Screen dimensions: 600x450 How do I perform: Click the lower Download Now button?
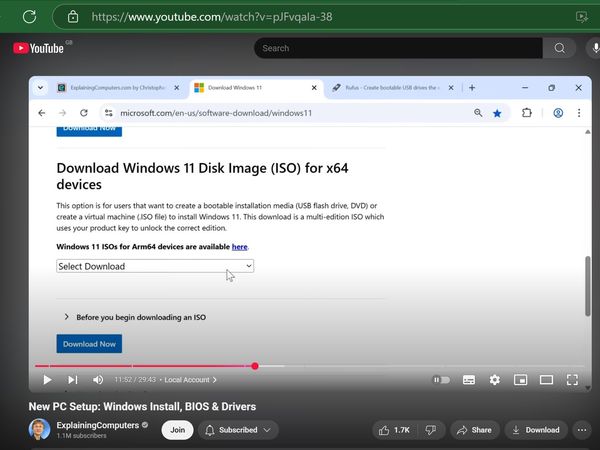click(89, 344)
